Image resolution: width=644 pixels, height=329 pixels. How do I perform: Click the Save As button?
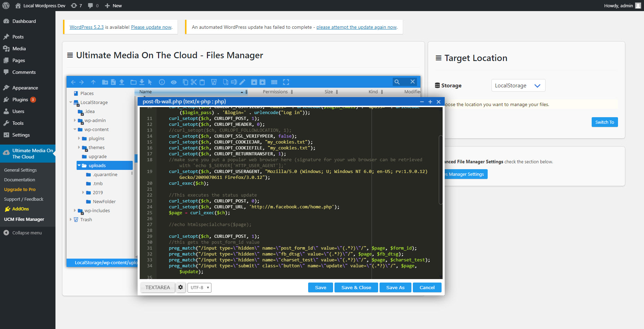395,288
